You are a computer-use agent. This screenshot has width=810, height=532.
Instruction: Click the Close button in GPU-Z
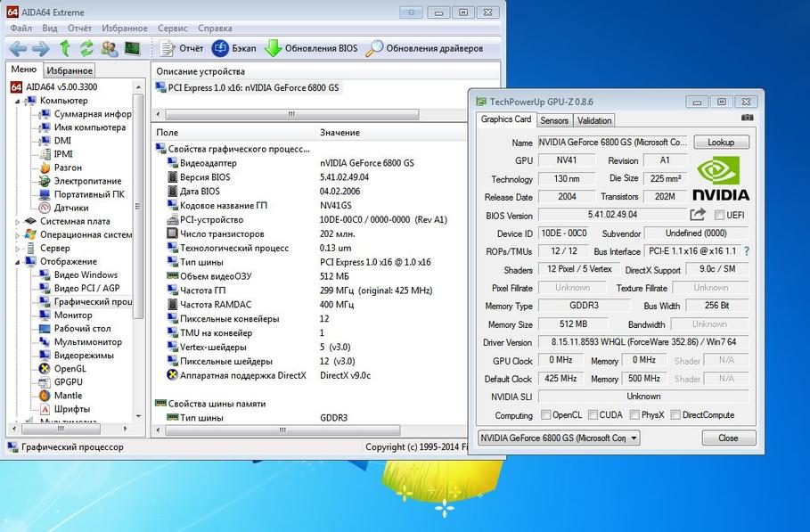728,438
